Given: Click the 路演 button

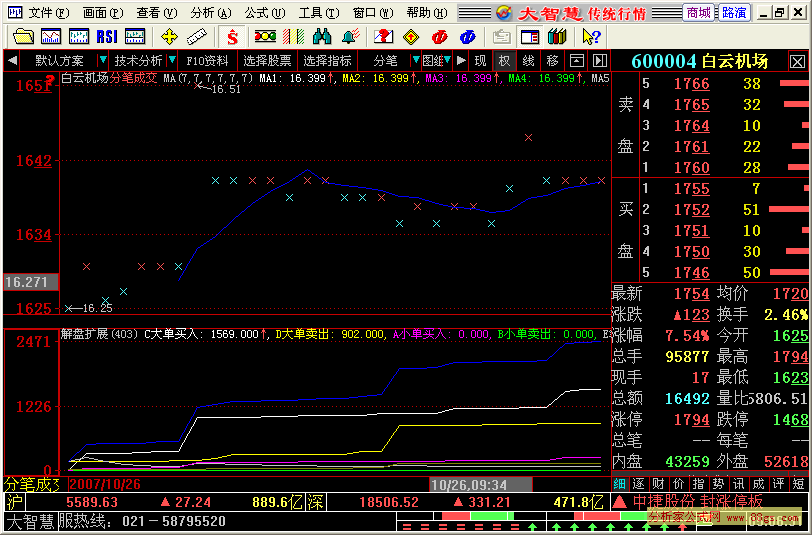Looking at the screenshot, I should [x=734, y=12].
